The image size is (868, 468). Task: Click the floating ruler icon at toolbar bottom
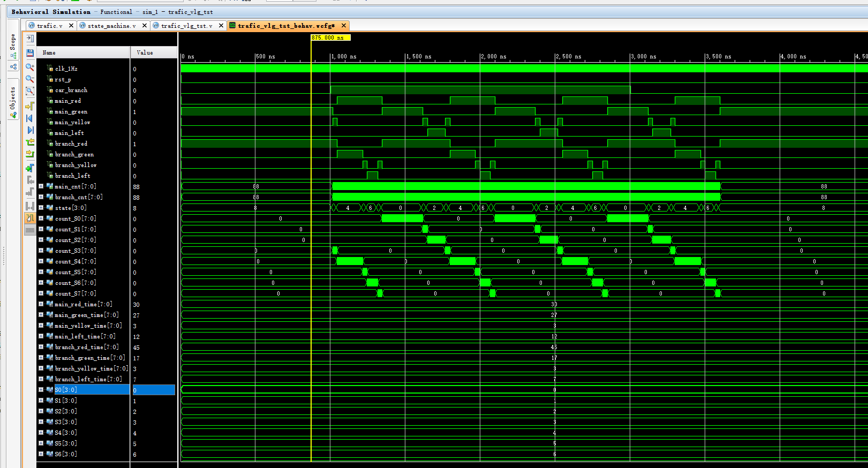click(30, 230)
